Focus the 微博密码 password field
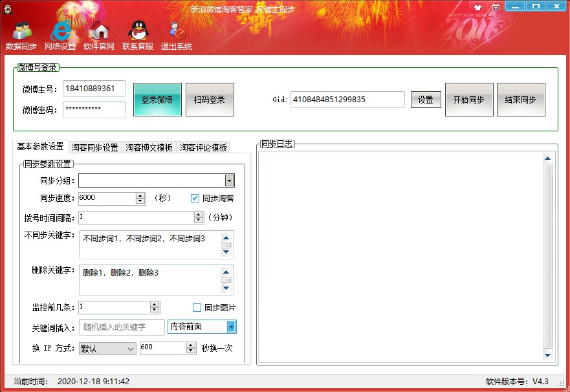Screen dimensions: 570x392 [94, 110]
